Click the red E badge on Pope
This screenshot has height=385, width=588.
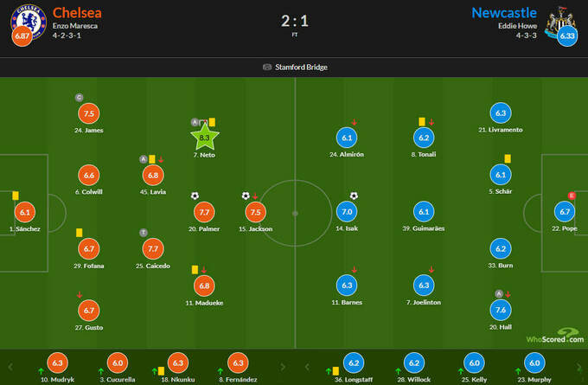point(571,196)
